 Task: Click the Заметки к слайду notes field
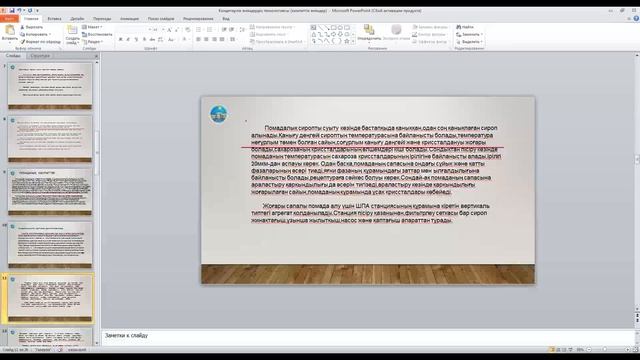367,337
